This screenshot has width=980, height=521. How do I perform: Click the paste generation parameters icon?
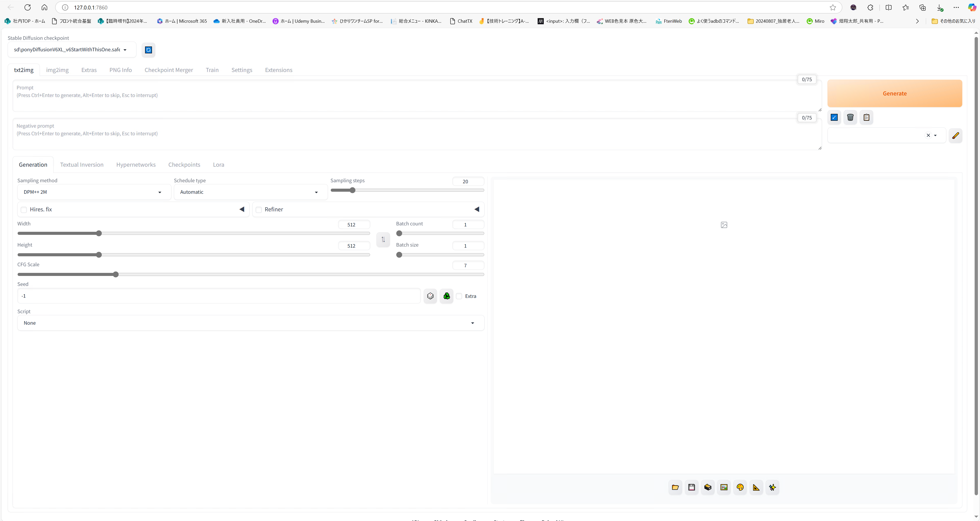pyautogui.click(x=834, y=117)
